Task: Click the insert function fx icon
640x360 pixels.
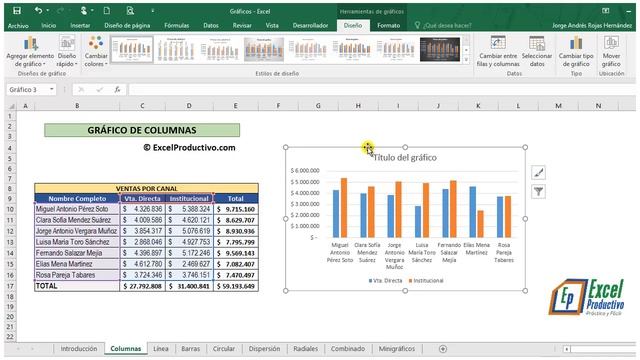Action: [118, 89]
